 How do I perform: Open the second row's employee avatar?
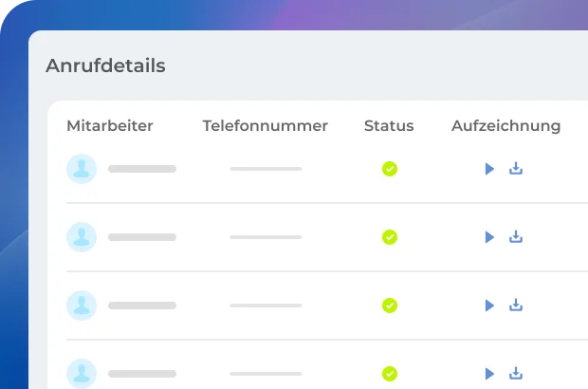click(82, 237)
